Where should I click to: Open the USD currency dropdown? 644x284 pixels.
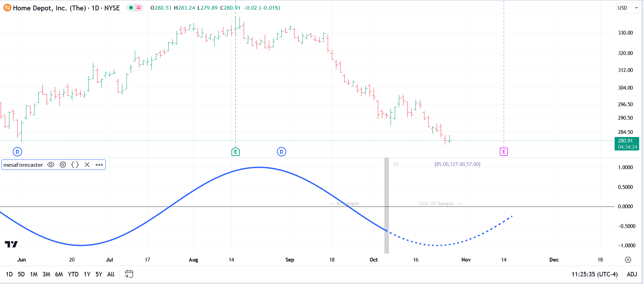pos(628,8)
